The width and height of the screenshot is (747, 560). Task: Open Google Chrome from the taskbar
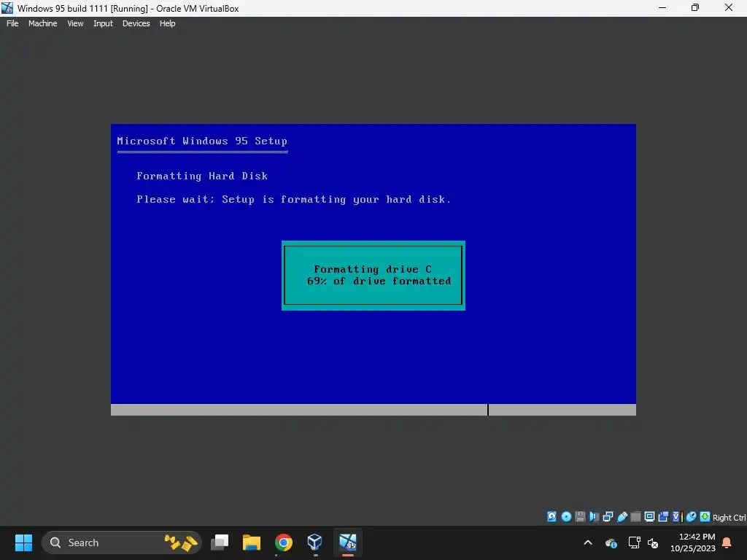[284, 542]
